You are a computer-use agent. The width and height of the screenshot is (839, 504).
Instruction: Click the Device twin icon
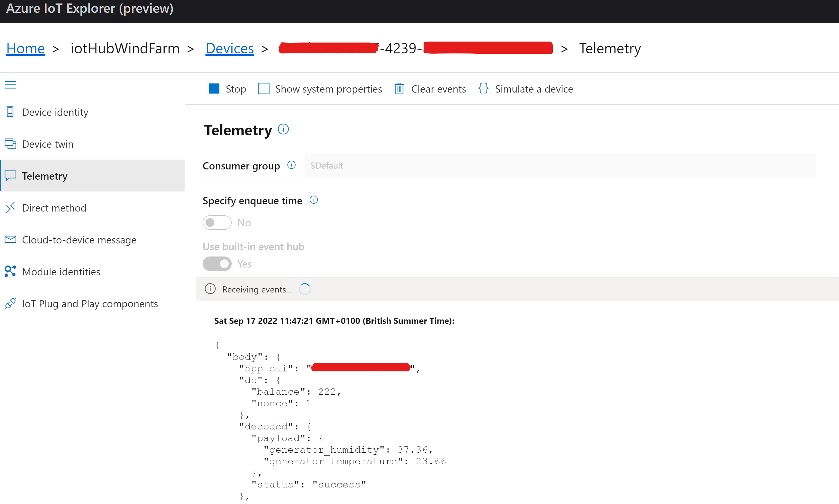tap(10, 144)
